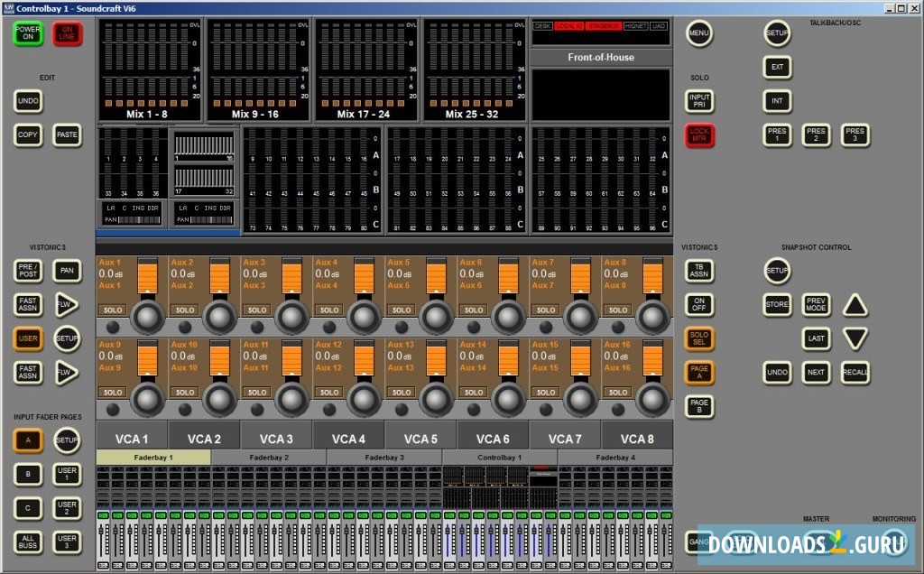Viewport: 924px width, 574px height.
Task: Enable LOCK MTRS in the Solo section
Action: point(699,135)
